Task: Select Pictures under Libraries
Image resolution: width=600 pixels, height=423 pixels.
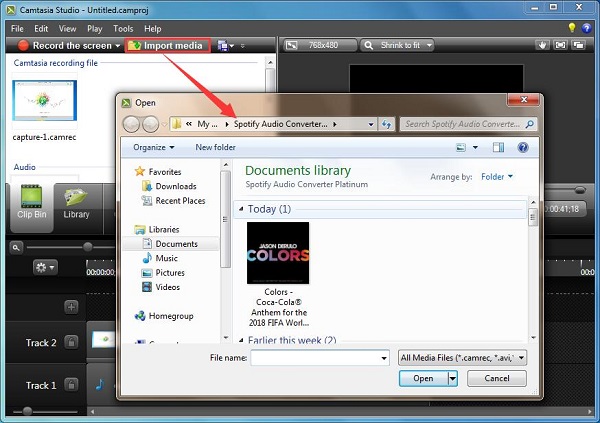Action: (163, 273)
